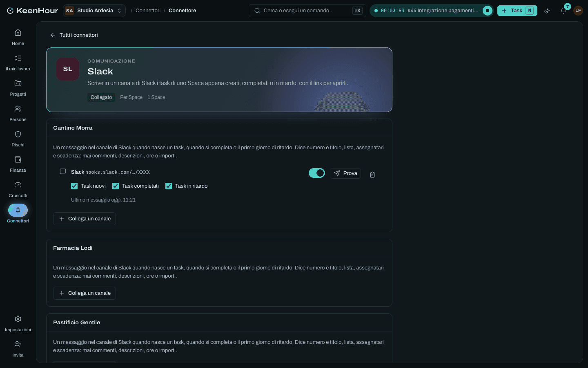
Task: Delete the Slack channel with the trash icon
Action: point(372,175)
